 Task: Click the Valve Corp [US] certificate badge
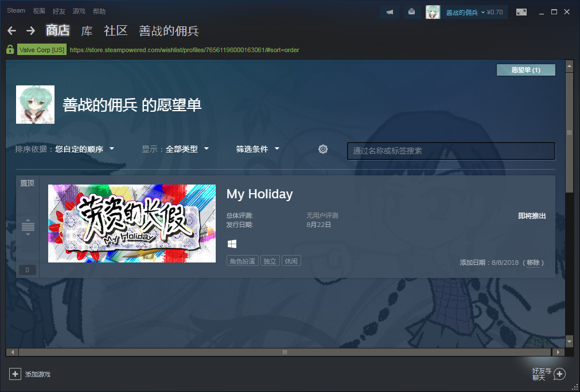pos(42,49)
